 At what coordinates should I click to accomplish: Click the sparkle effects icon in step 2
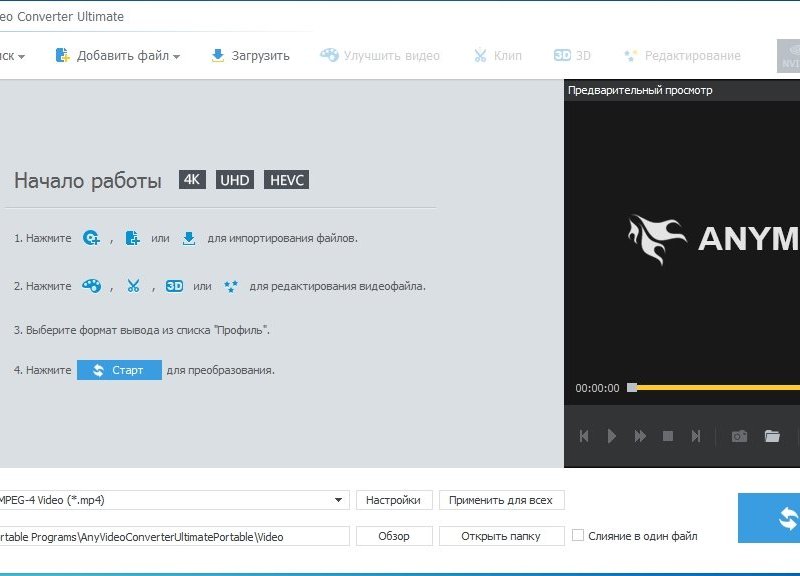click(231, 286)
